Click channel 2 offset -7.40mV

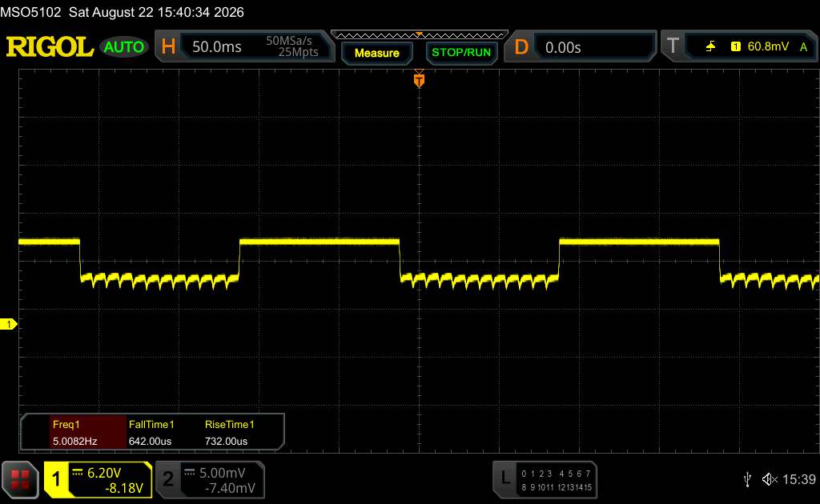230,488
